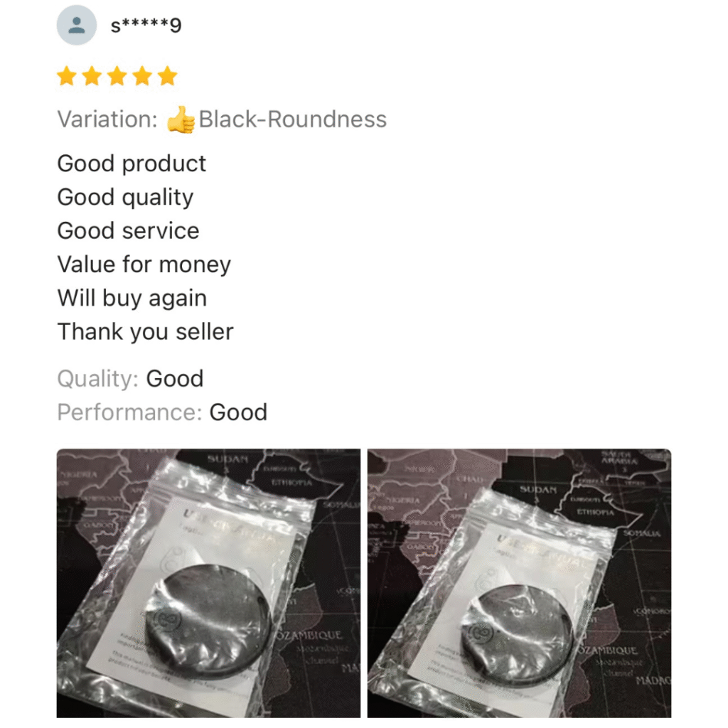728x728 pixels.
Task: Click the reviewer's profile avatar icon
Action: (x=77, y=25)
